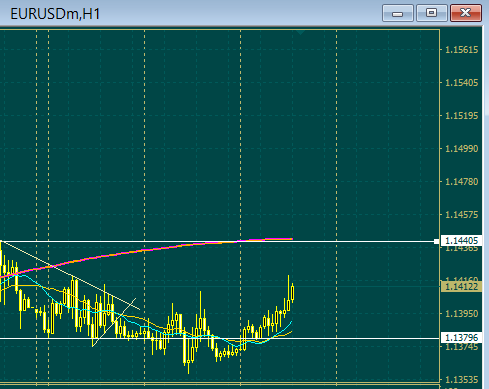Screen dimensions: 489x389
Task: Click the most recent candlestick
Action: (x=292, y=293)
